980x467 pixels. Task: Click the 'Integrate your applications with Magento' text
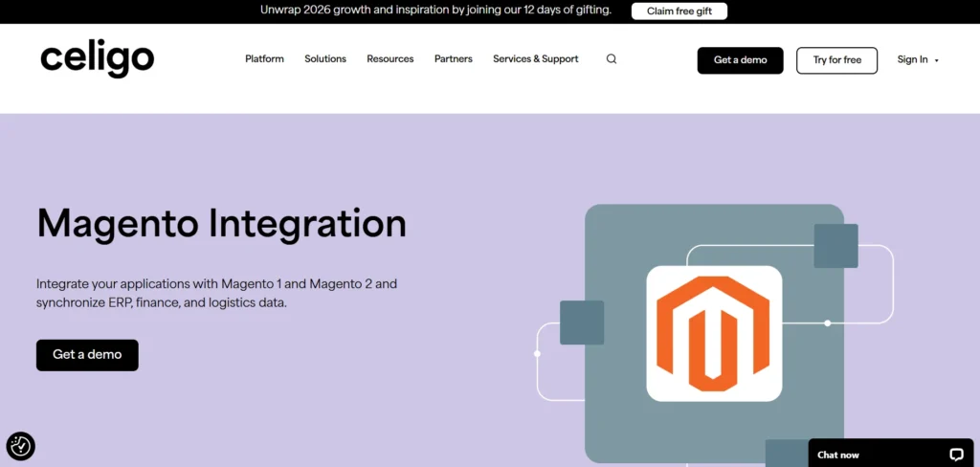217,293
